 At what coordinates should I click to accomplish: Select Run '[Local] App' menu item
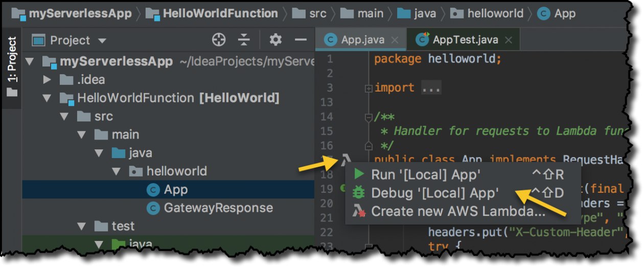pyautogui.click(x=425, y=175)
